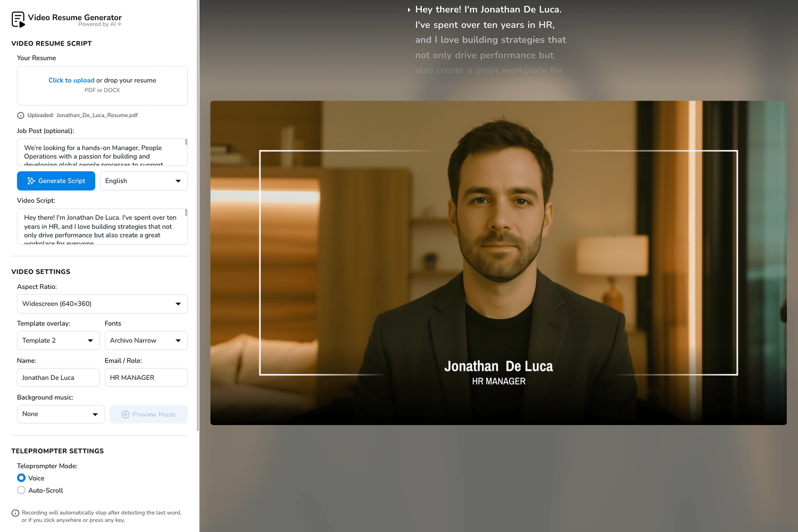This screenshot has height=532, width=798.
Task: Open the Template overlay dropdown
Action: coord(58,340)
